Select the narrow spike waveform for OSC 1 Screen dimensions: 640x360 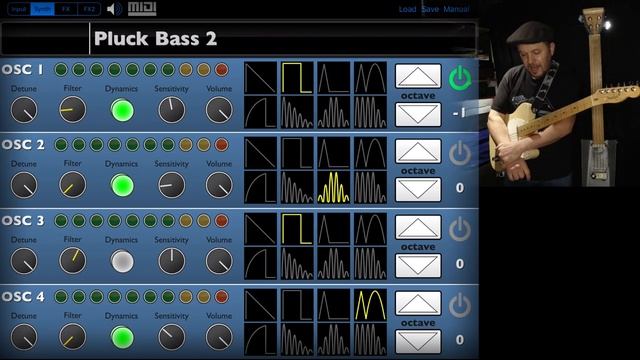pyautogui.click(x=333, y=78)
